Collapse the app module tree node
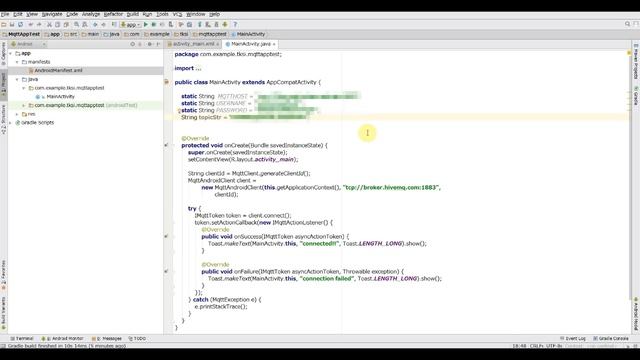640x360 pixels. [11, 53]
